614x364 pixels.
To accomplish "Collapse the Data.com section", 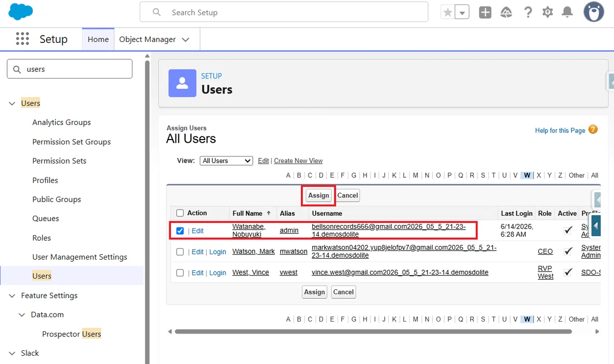I will [21, 314].
